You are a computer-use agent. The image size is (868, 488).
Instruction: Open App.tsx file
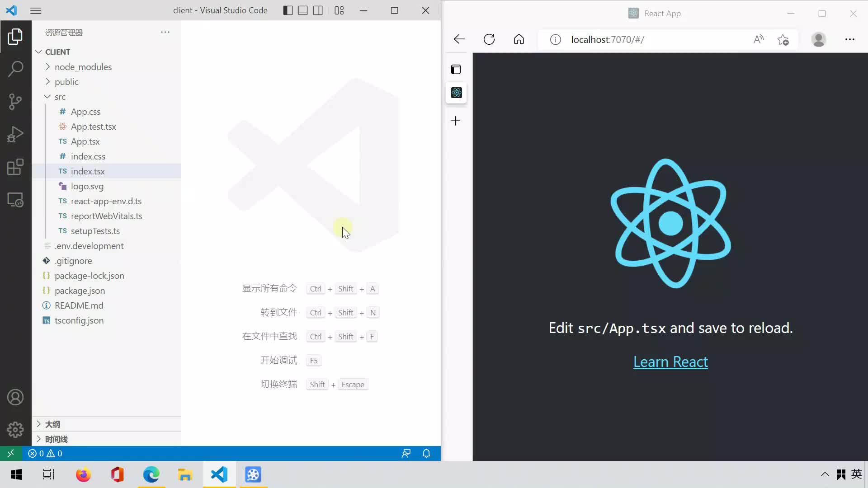tap(106, 141)
